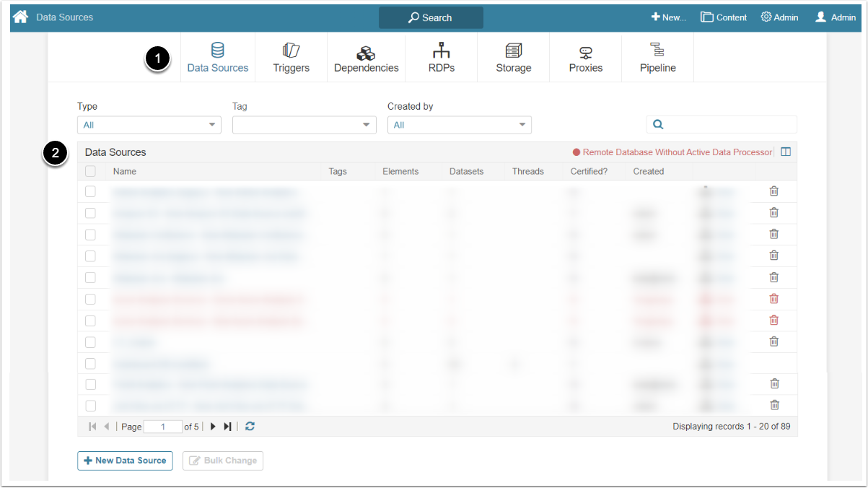Go to next page of the grid
Viewport: 868px width, 488px height.
coord(213,427)
